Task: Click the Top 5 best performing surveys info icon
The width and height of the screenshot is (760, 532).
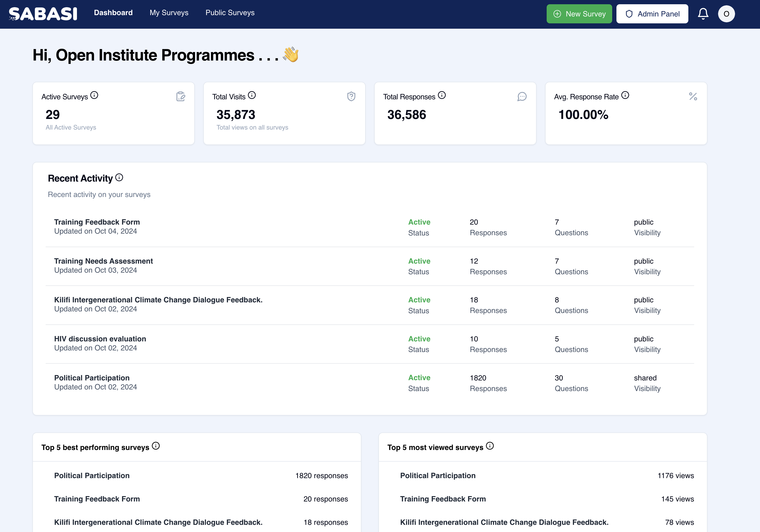Action: pyautogui.click(x=156, y=447)
